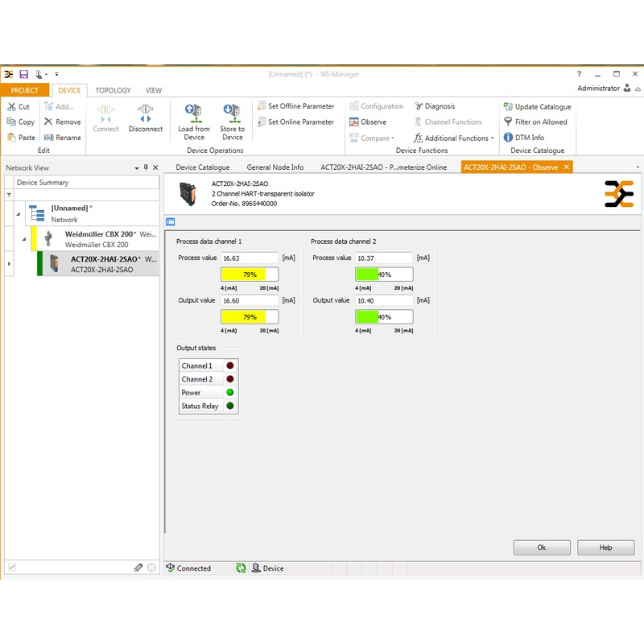Open the Diagnosis device function
This screenshot has height=644, width=644.
[435, 106]
